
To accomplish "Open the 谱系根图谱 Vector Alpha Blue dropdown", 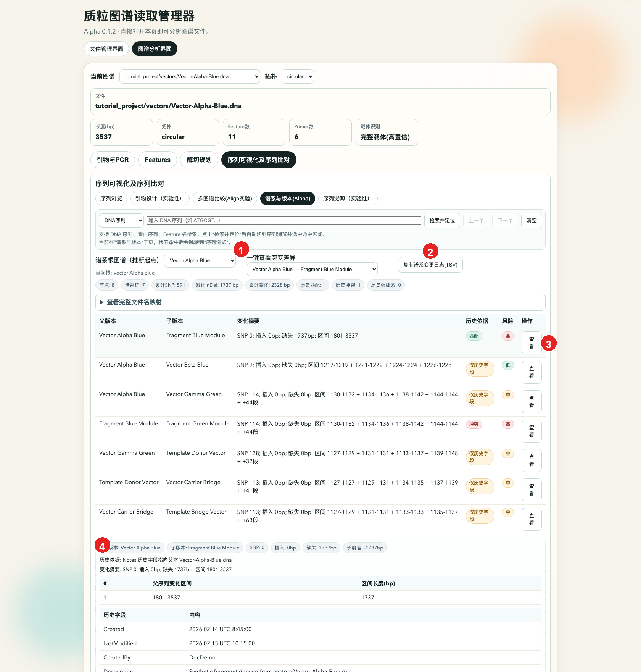I will point(200,260).
